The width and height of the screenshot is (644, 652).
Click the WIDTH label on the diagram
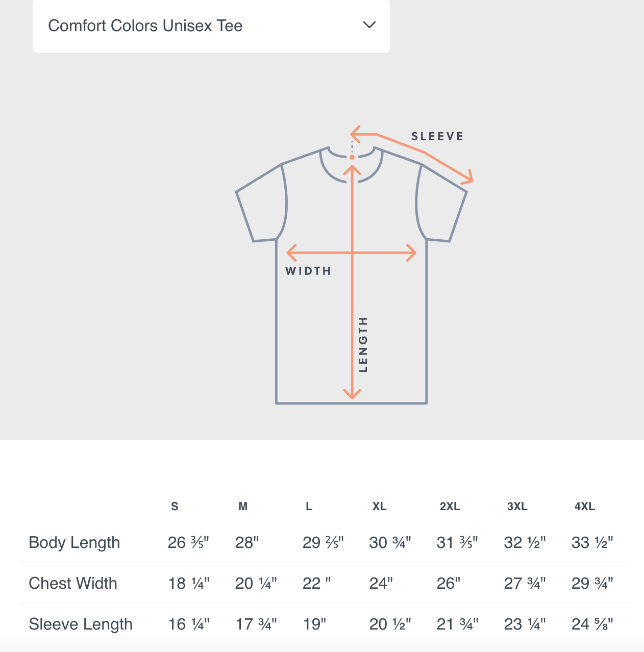pos(308,271)
